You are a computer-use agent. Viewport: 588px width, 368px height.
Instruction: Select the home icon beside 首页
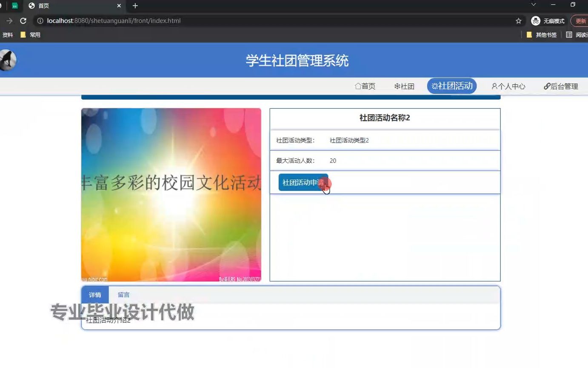[359, 86]
